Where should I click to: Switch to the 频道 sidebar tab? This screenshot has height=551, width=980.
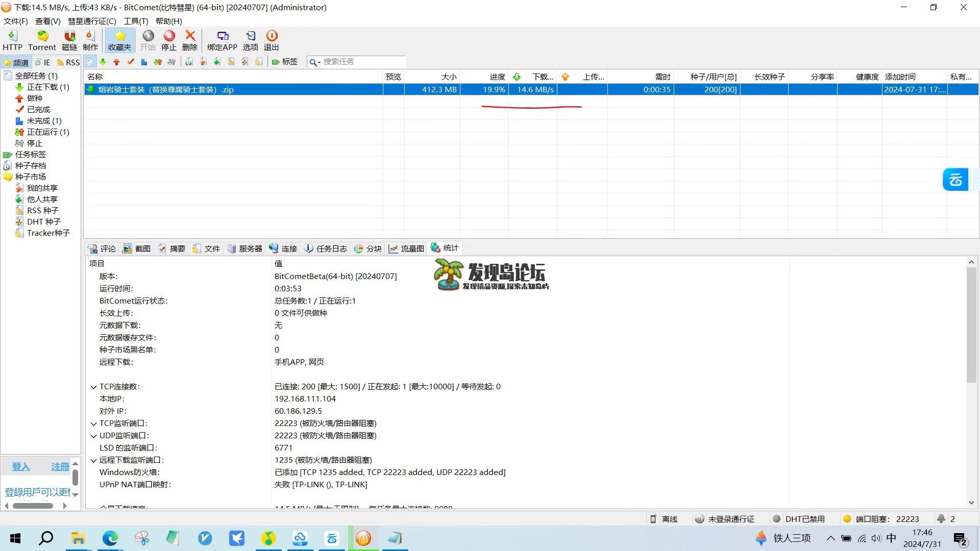[16, 62]
